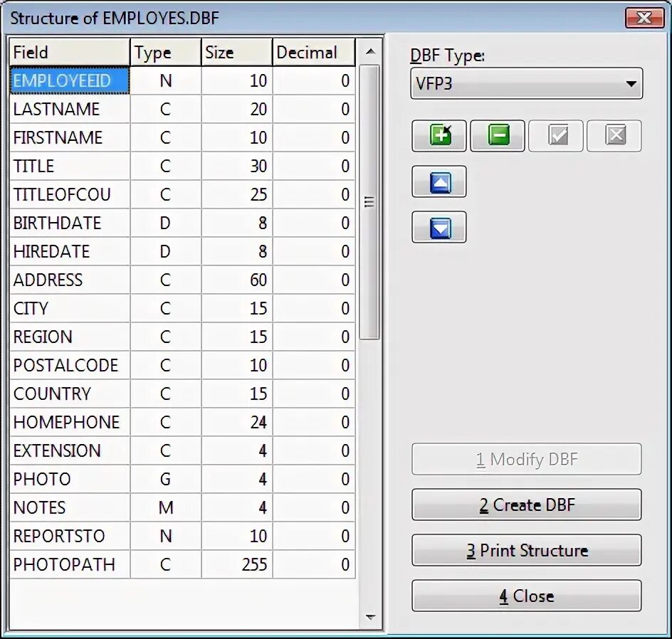
Task: Select the NOTES field cell
Action: point(70,507)
